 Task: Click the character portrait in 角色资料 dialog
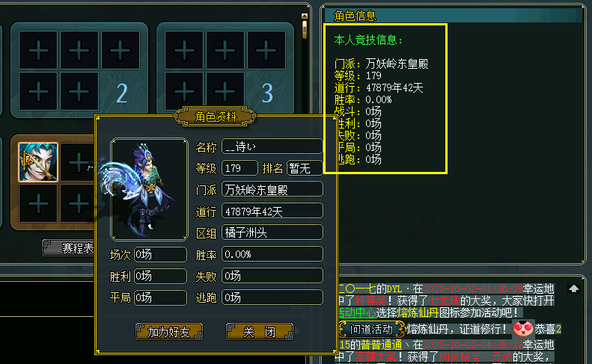coord(149,189)
